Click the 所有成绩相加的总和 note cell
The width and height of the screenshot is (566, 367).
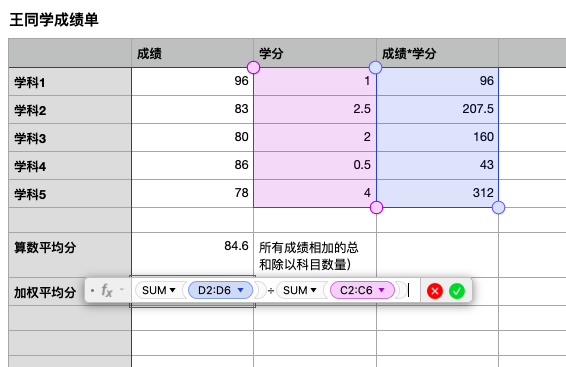(x=315, y=255)
